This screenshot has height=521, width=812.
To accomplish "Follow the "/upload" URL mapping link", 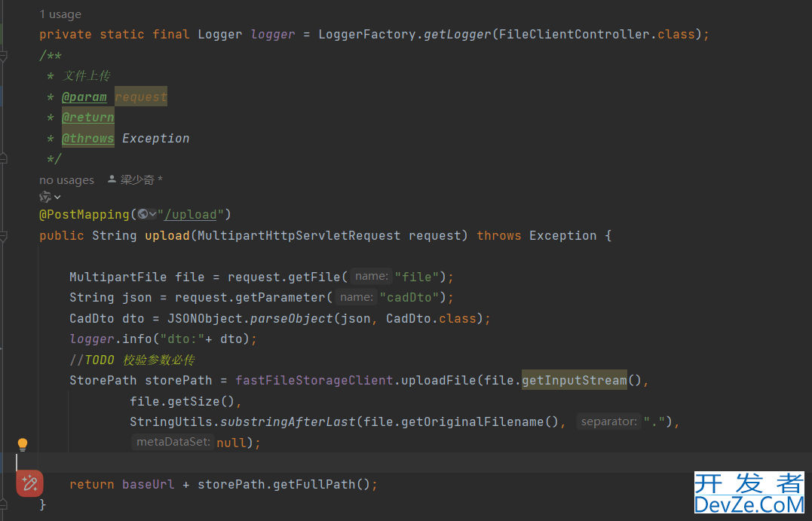I will pyautogui.click(x=191, y=214).
